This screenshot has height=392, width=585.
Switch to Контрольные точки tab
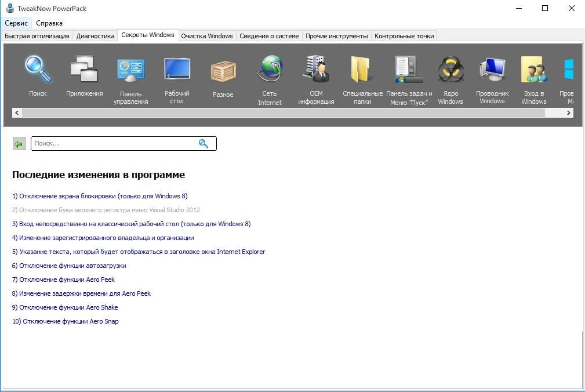point(404,36)
